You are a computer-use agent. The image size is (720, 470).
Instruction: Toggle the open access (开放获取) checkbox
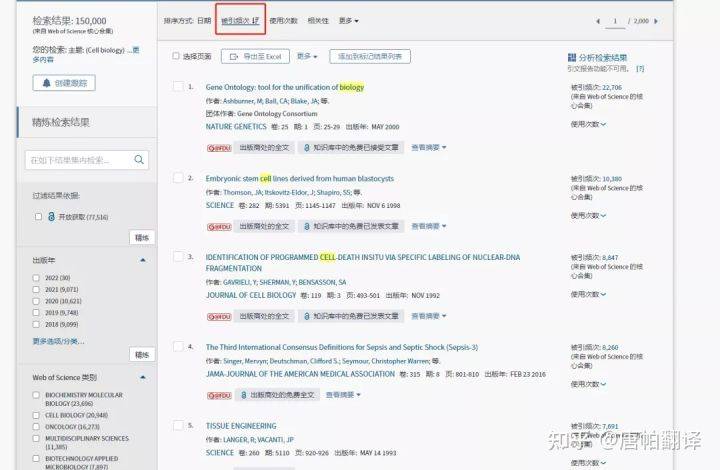(38, 217)
